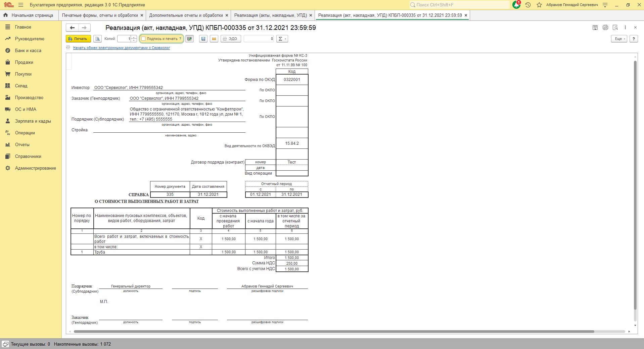Click the print preview magnifier icon
The width and height of the screenshot is (644, 349).
[97, 39]
